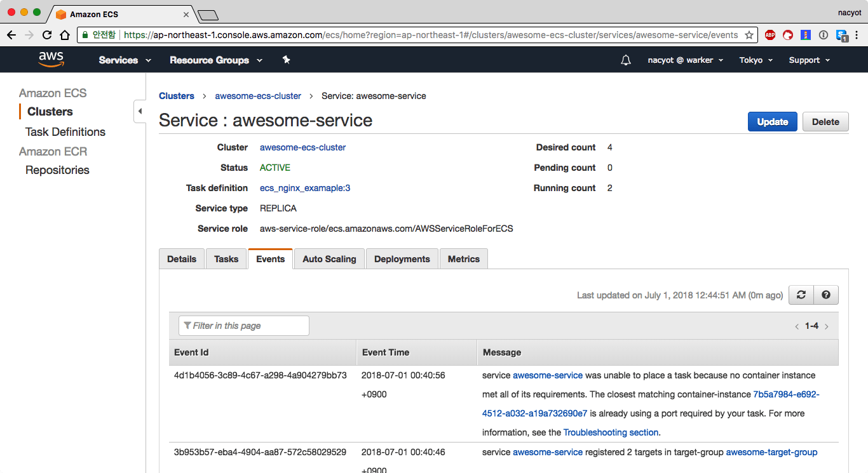
Task: Open the Services dropdown menu
Action: click(125, 60)
